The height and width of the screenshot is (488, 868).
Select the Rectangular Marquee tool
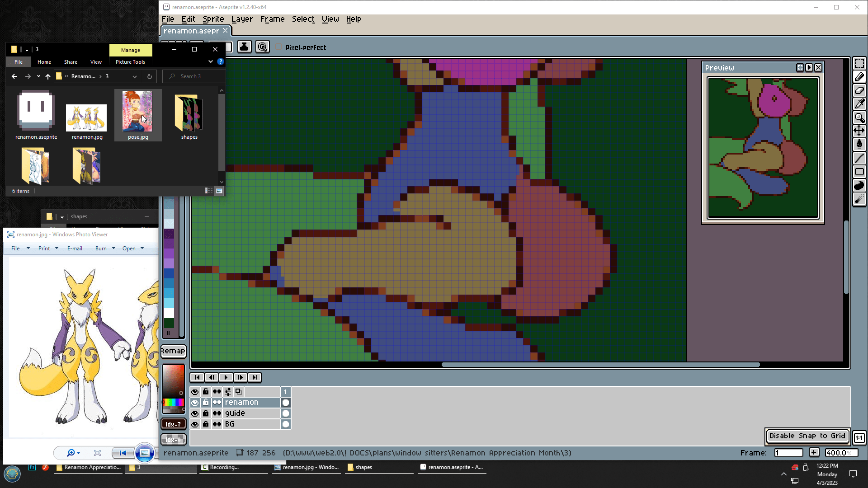tap(859, 63)
